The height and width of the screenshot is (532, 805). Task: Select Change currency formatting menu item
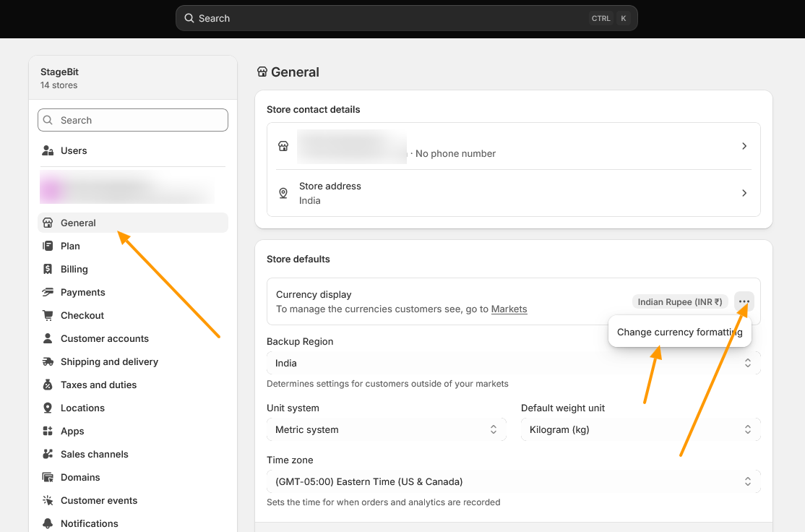680,332
